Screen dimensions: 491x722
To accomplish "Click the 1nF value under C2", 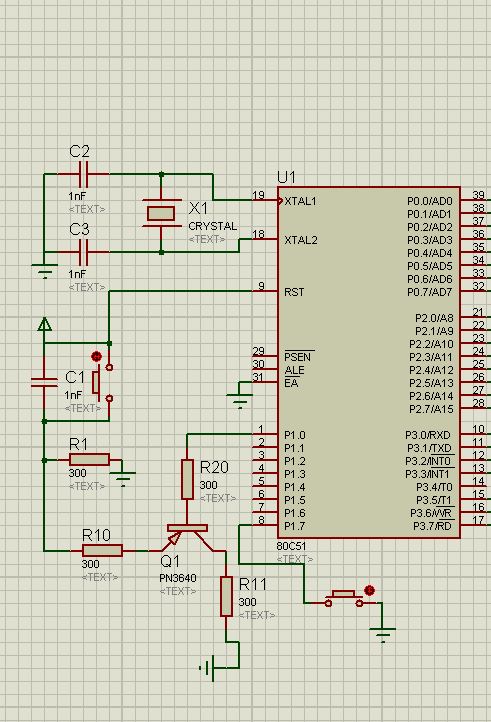I will (x=77, y=196).
